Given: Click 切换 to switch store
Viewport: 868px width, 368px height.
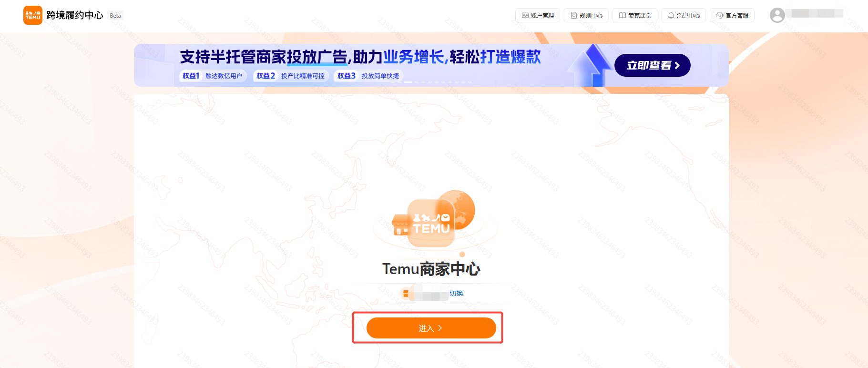Looking at the screenshot, I should [x=456, y=293].
